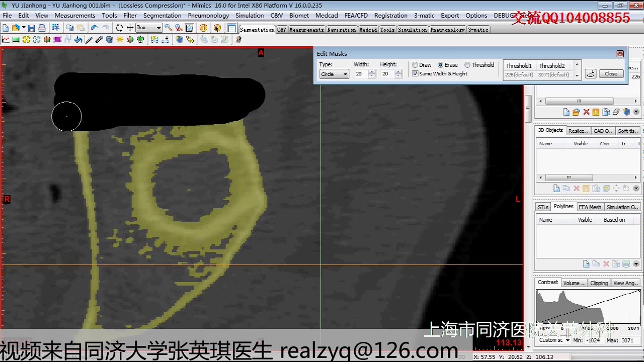Open the FEA/CFD menu
This screenshot has width=644, height=362.
click(x=356, y=16)
